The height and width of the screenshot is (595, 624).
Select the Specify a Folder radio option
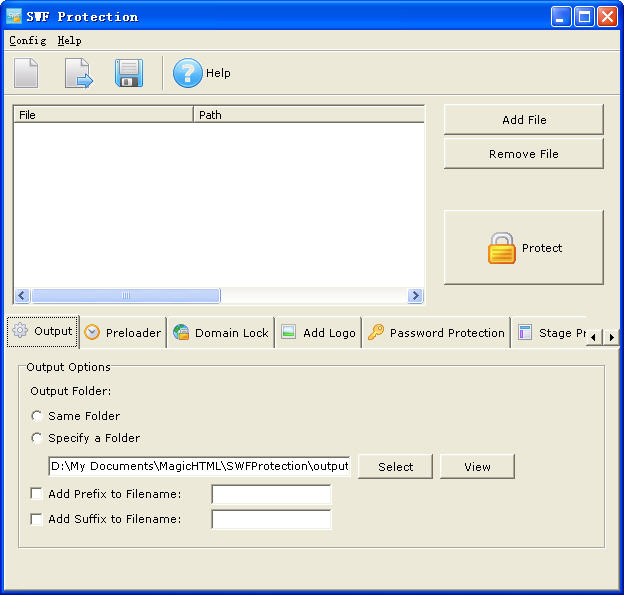37,438
